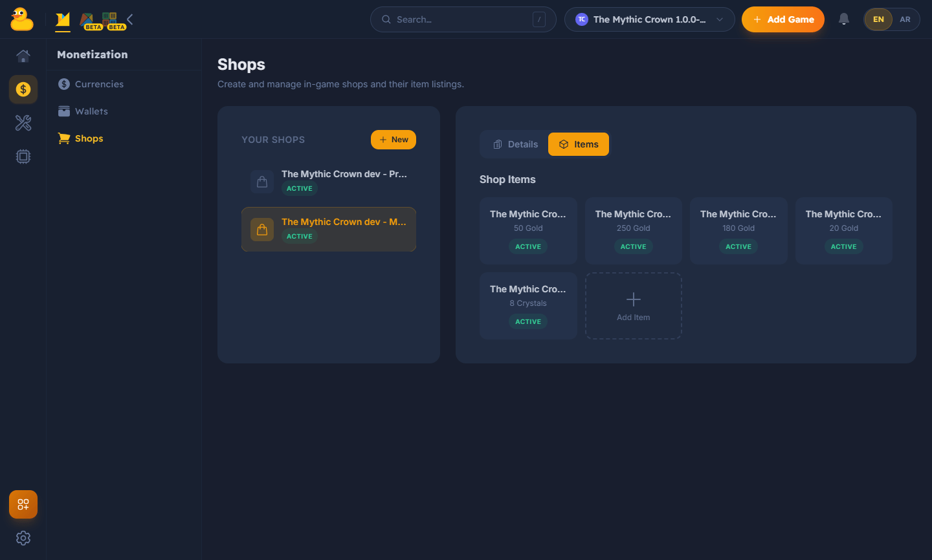Open settings gear in sidebar

click(23, 538)
